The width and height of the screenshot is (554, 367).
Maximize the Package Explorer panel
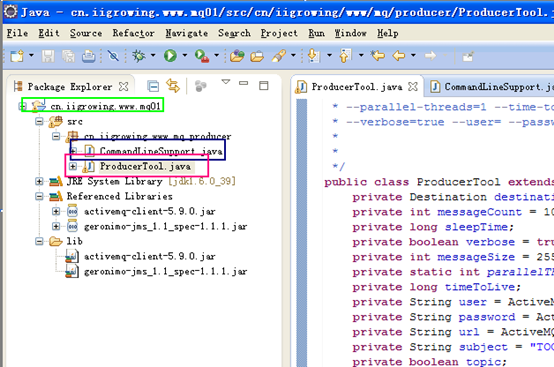(x=264, y=85)
